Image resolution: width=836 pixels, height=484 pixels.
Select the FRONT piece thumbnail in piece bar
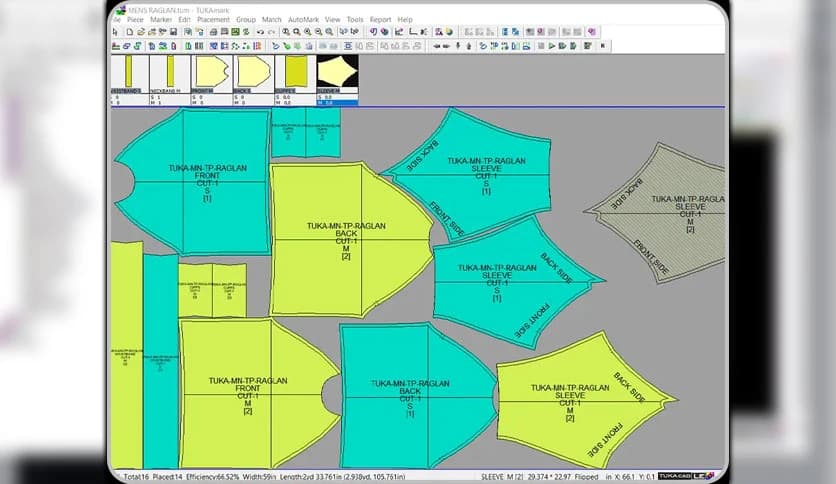pyautogui.click(x=211, y=73)
